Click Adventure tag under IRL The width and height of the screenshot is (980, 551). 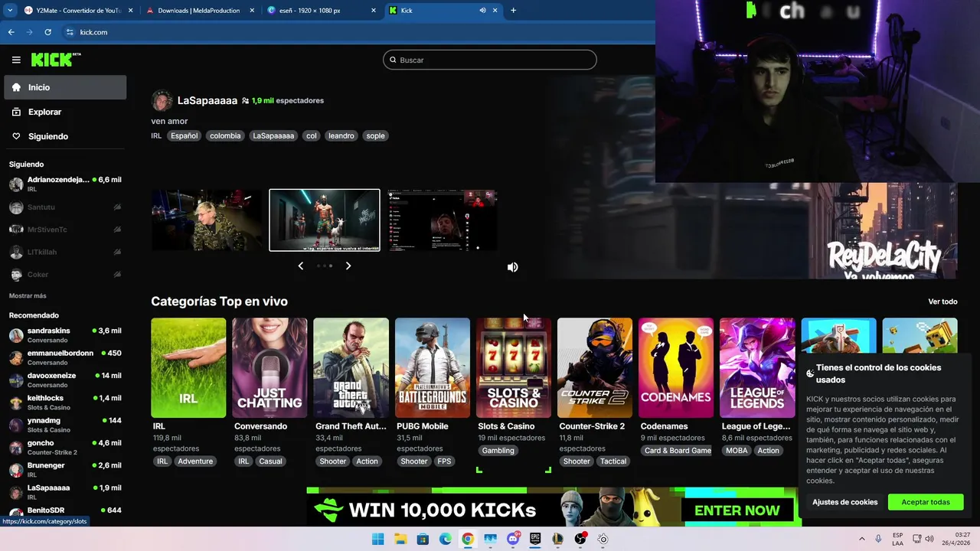click(x=195, y=461)
